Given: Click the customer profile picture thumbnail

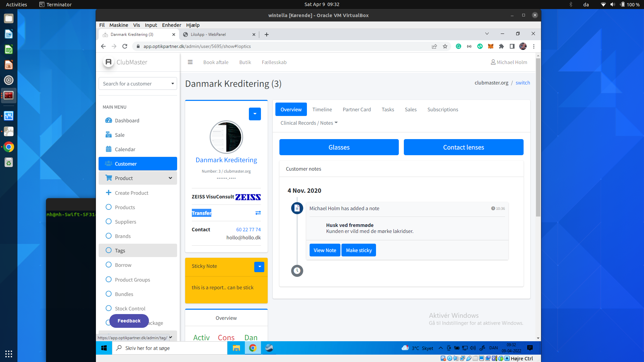Looking at the screenshot, I should tap(226, 137).
